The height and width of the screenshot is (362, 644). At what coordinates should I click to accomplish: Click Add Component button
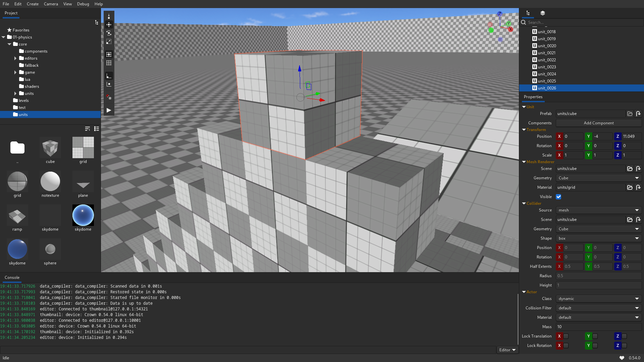coord(598,123)
